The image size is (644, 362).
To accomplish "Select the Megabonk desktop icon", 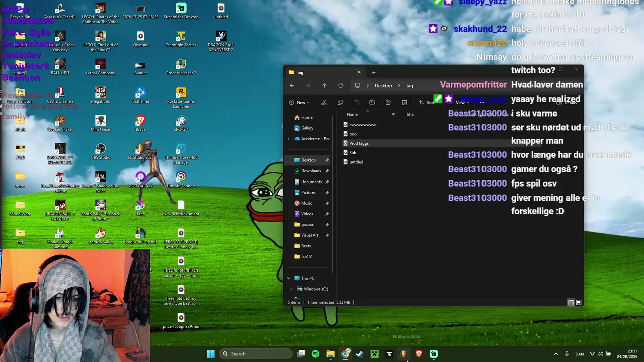I will click(100, 95).
